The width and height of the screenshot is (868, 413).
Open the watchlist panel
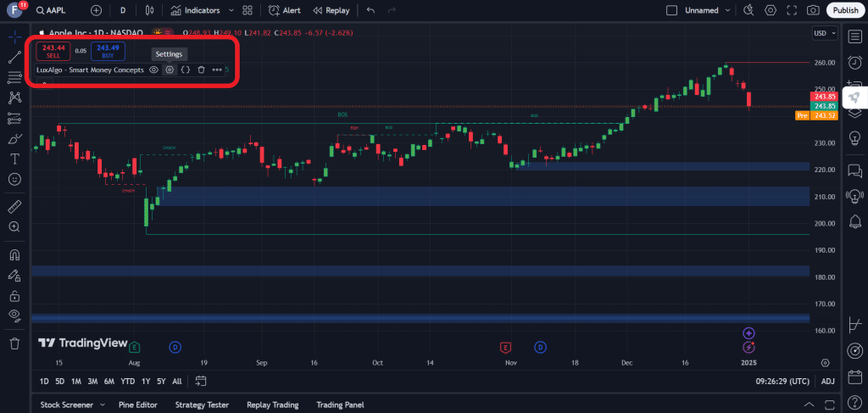(x=854, y=37)
